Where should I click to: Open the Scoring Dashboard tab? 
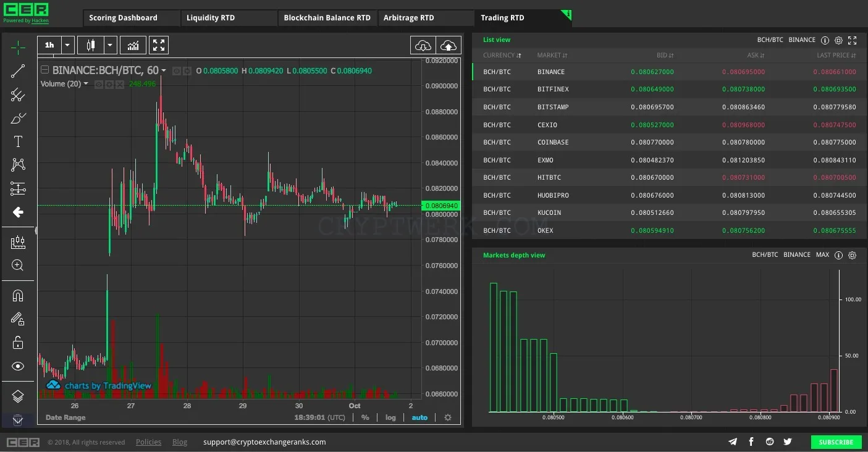[124, 18]
